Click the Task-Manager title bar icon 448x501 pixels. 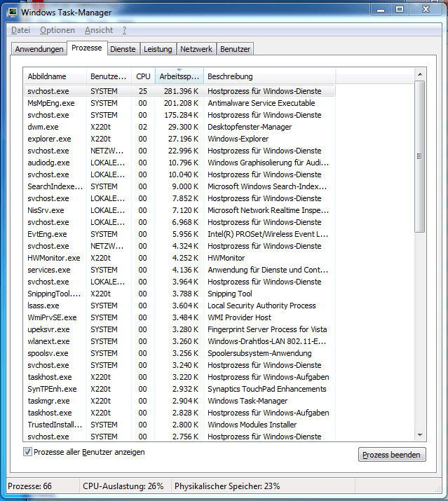pos(12,13)
